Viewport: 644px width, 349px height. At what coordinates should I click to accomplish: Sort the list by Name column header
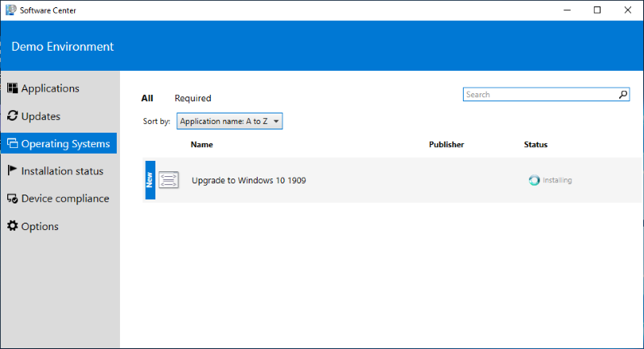point(202,145)
